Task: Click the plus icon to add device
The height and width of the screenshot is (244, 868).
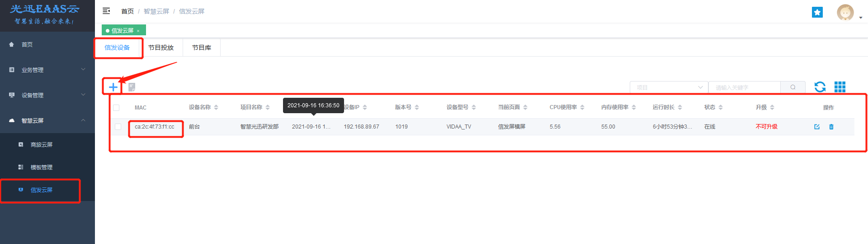Action: tap(113, 87)
